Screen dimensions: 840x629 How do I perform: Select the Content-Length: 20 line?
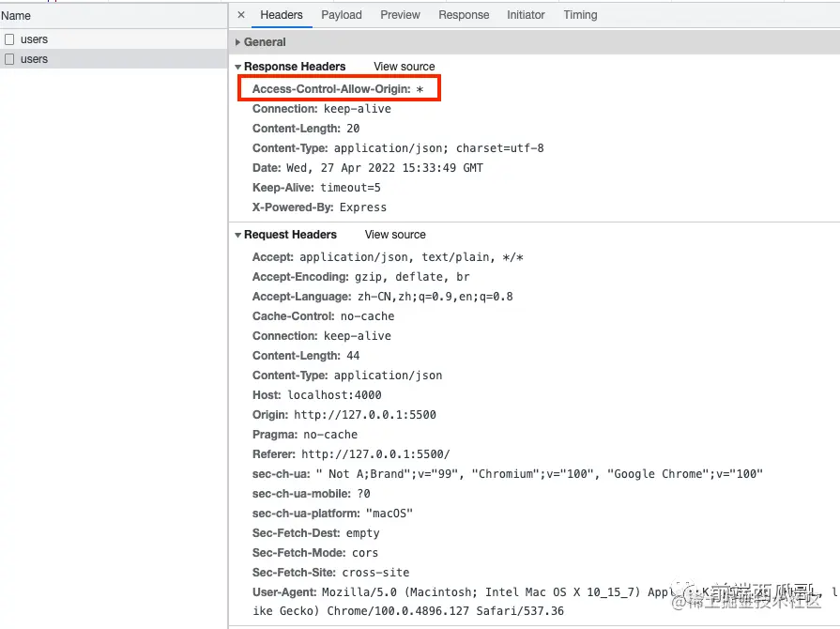pyautogui.click(x=306, y=129)
